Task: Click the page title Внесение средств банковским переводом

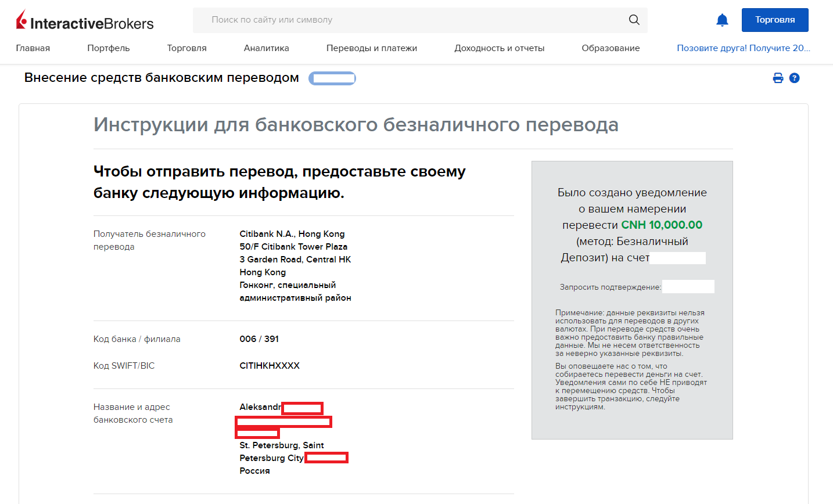Action: point(161,78)
